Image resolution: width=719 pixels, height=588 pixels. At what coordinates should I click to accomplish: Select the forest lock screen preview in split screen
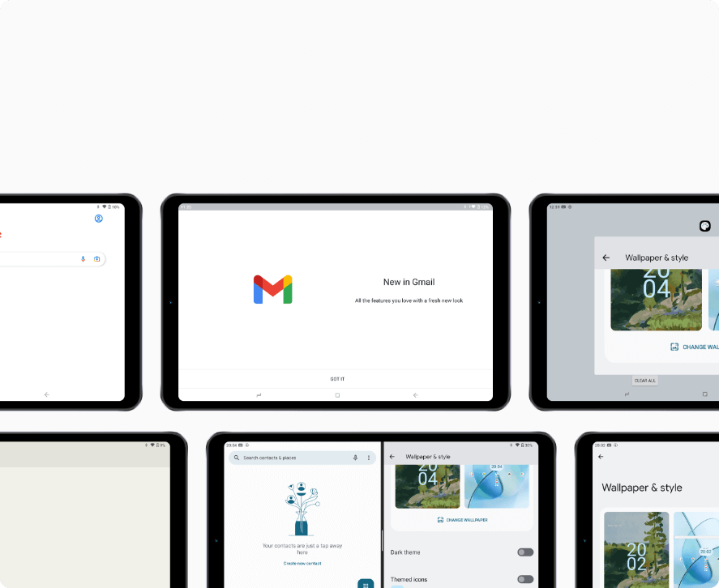tap(427, 486)
